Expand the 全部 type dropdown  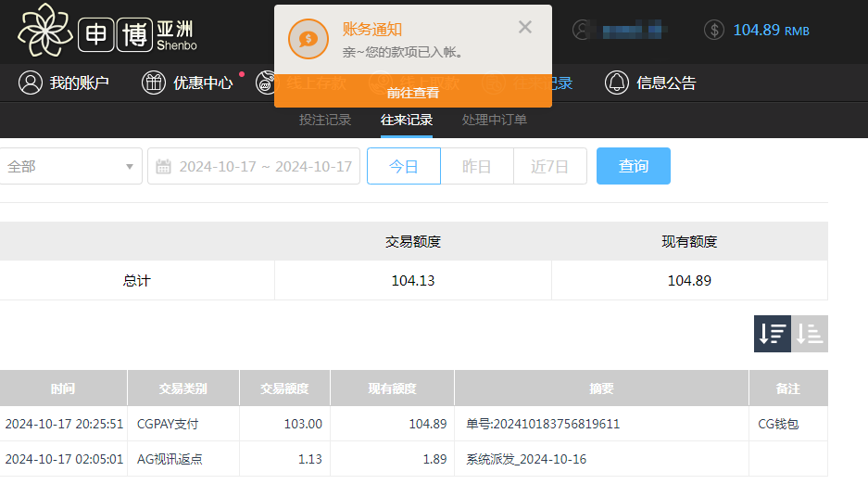coord(70,167)
